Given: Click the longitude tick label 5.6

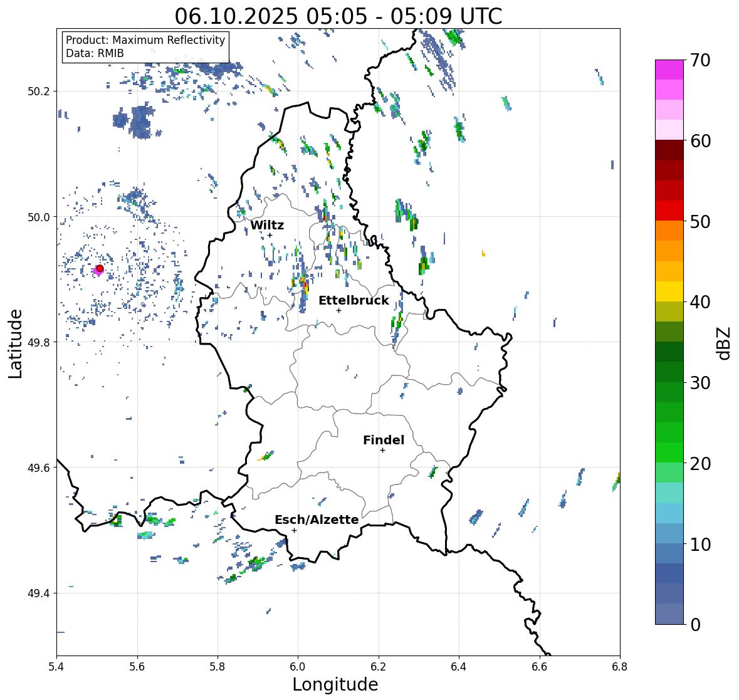Looking at the screenshot, I should tap(137, 667).
